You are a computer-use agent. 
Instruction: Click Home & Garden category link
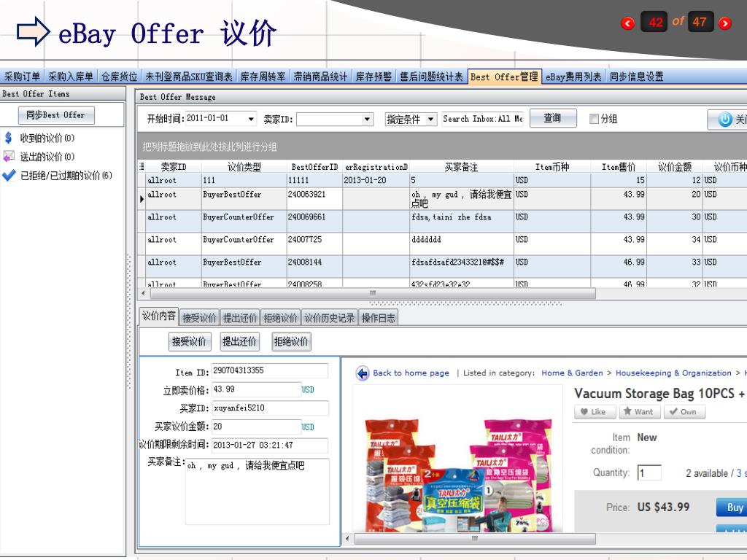[572, 373]
